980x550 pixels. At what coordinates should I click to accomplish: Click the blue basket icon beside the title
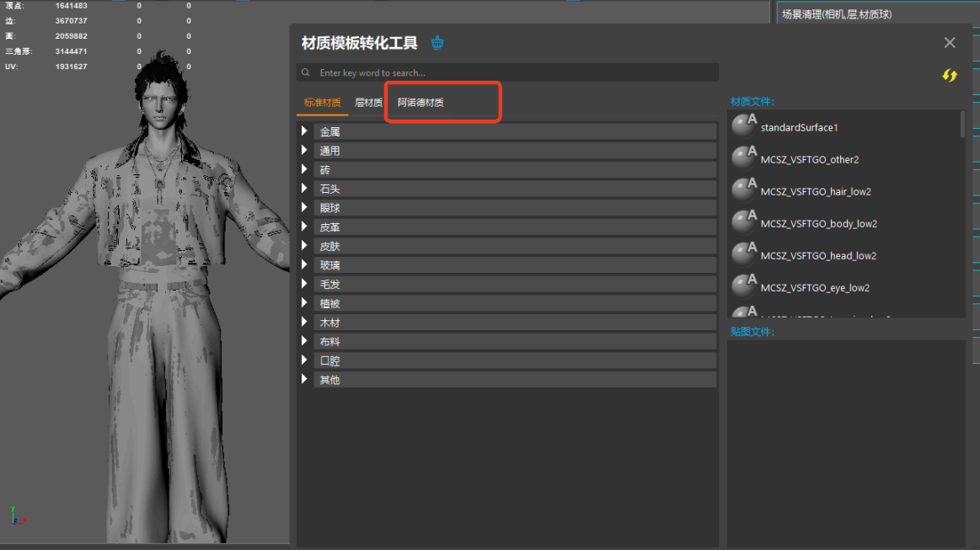tap(437, 42)
